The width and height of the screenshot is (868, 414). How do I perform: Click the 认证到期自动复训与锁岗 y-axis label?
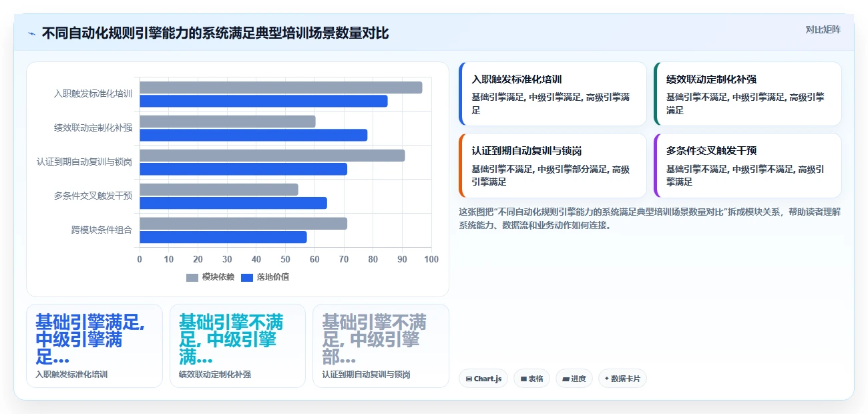(x=84, y=162)
